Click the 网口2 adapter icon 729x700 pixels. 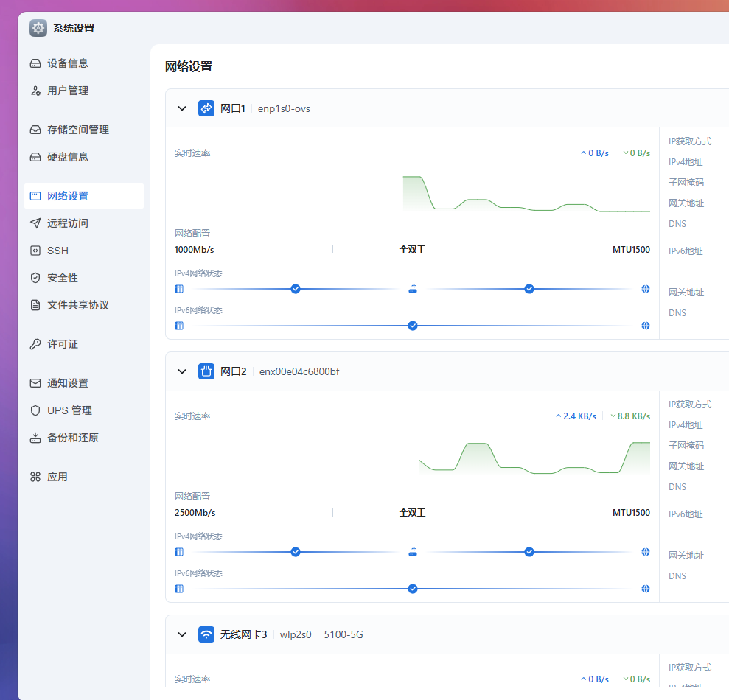click(206, 371)
